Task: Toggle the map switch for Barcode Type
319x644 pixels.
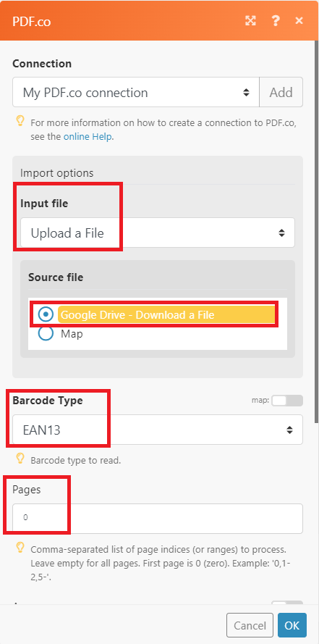Action: tap(287, 401)
